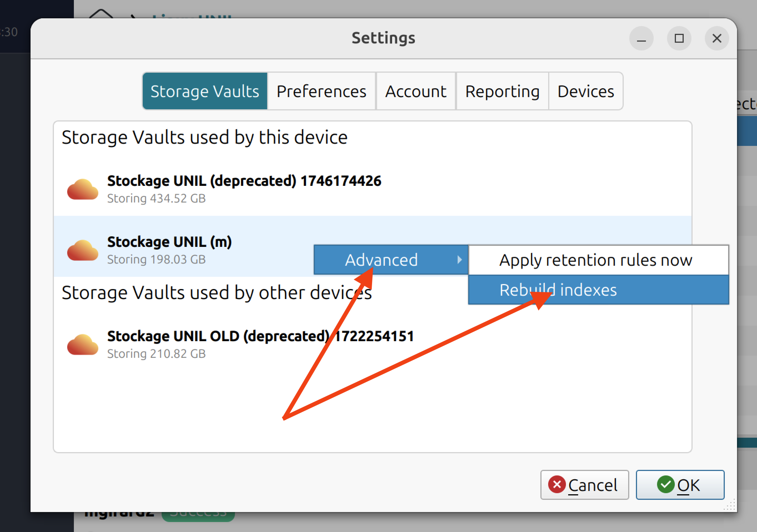Click the red X icon on Cancel

click(x=557, y=485)
